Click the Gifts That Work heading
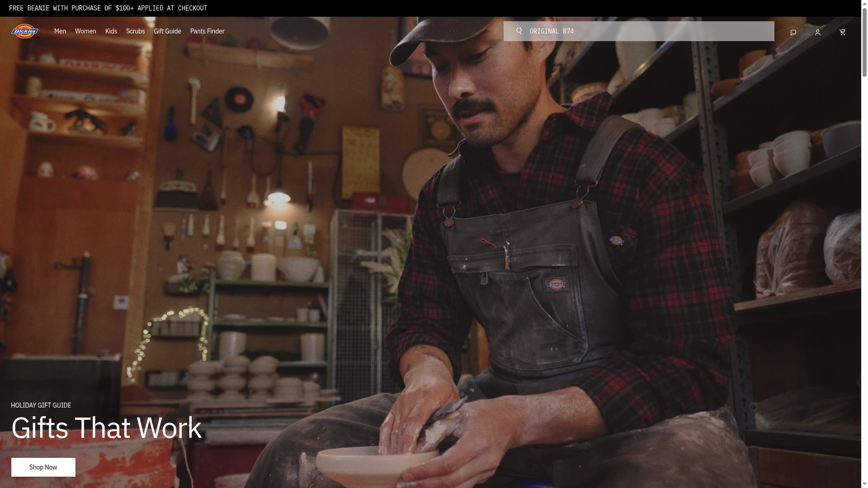 pyautogui.click(x=106, y=427)
